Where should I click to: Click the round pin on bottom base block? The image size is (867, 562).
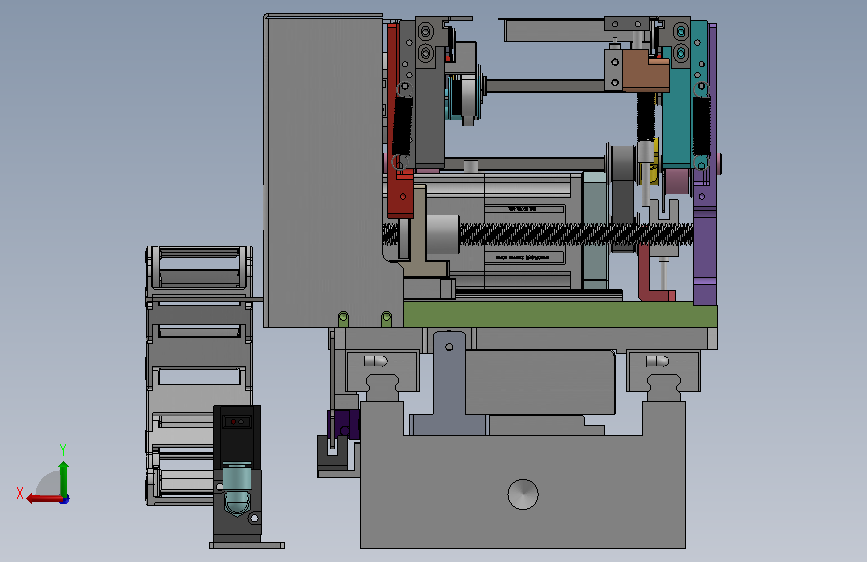(x=523, y=495)
